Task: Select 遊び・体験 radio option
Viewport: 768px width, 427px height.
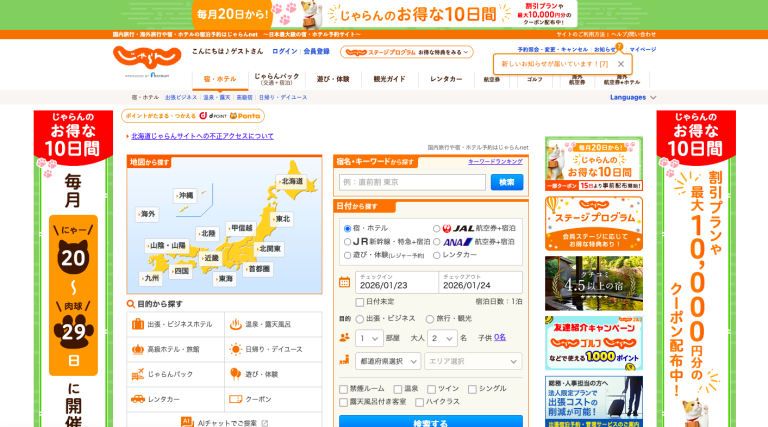Action: click(347, 255)
